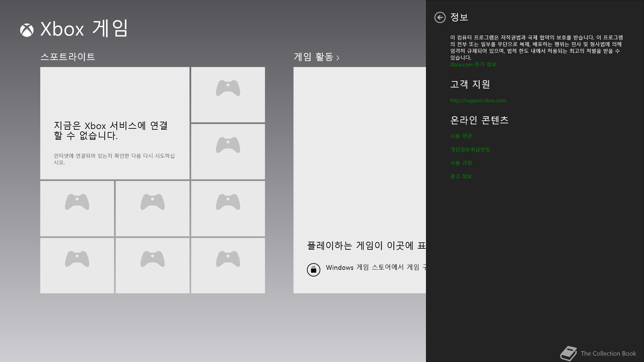
Task: Click the 스포트라이트 section heading
Action: (68, 57)
